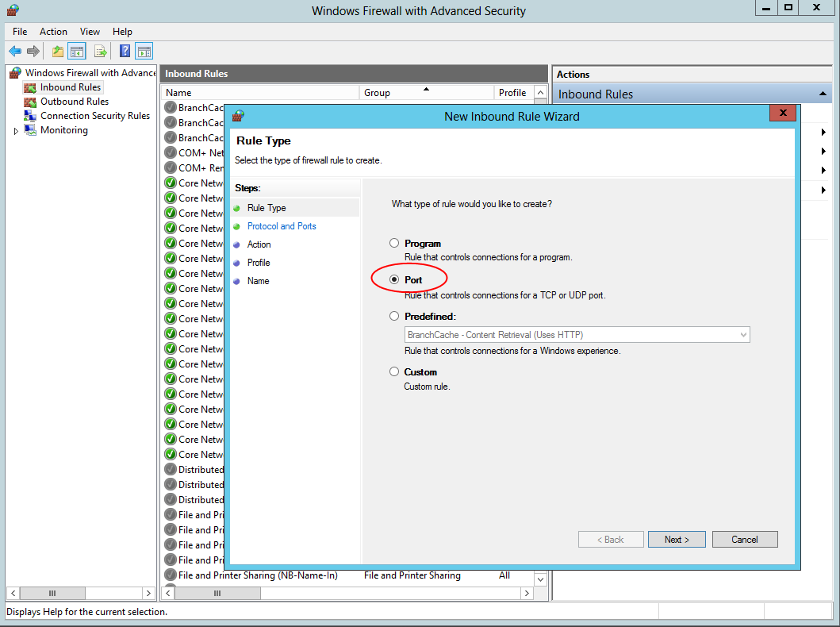Screen dimensions: 840x627
Task: Click status icon of File and Printer Sharing (NB-Name-In)
Action: pos(171,575)
